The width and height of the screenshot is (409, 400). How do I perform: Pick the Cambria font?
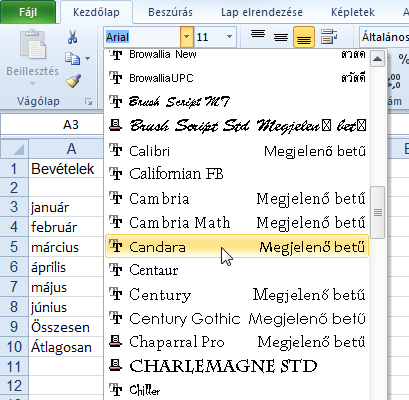237,198
